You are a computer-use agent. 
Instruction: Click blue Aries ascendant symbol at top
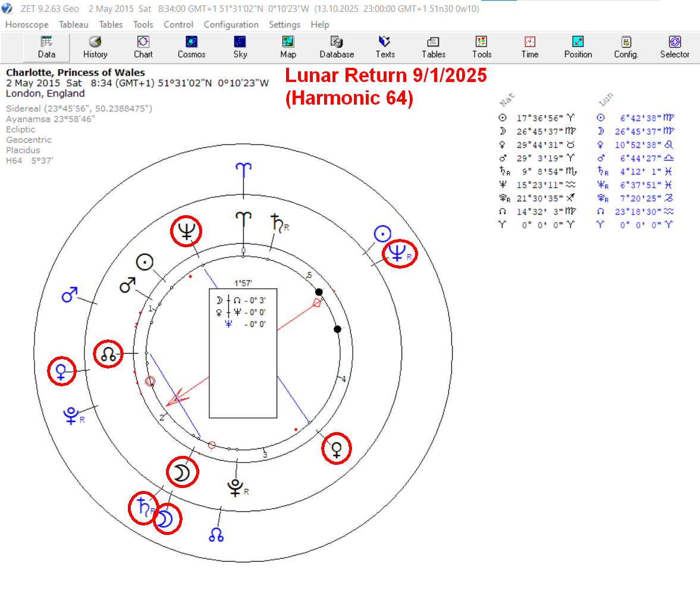pyautogui.click(x=244, y=171)
